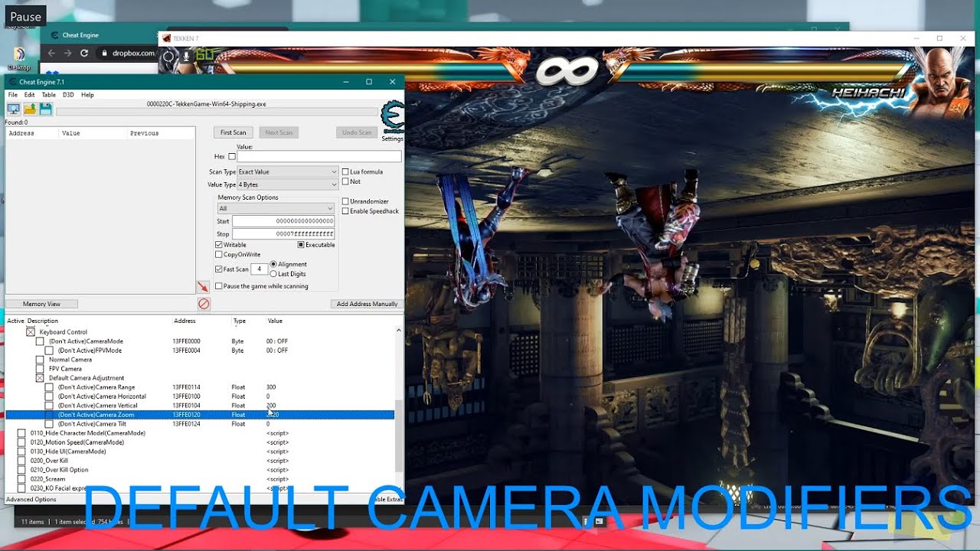This screenshot has width=980, height=551.
Task: Click the Previous column header
Action: coord(144,133)
